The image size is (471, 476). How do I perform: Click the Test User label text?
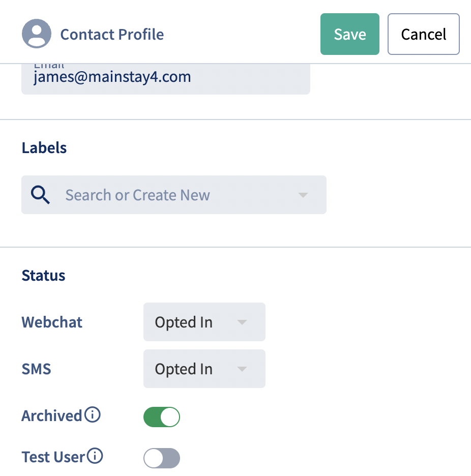coord(53,457)
